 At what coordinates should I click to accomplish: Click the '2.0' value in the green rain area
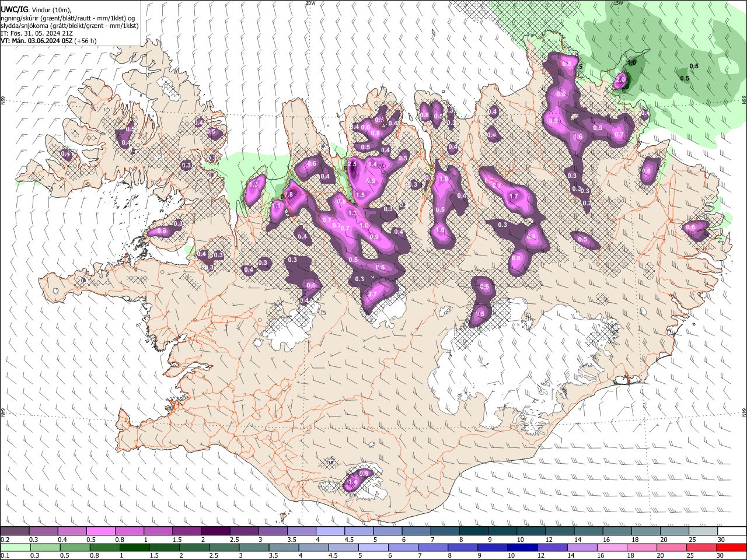click(621, 79)
